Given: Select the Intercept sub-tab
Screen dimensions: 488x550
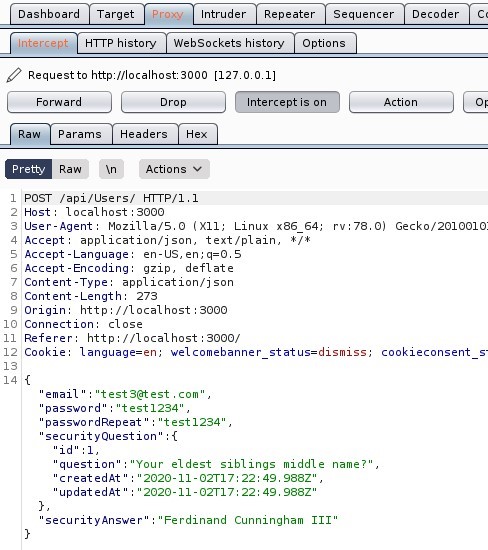Looking at the screenshot, I should tap(43, 43).
